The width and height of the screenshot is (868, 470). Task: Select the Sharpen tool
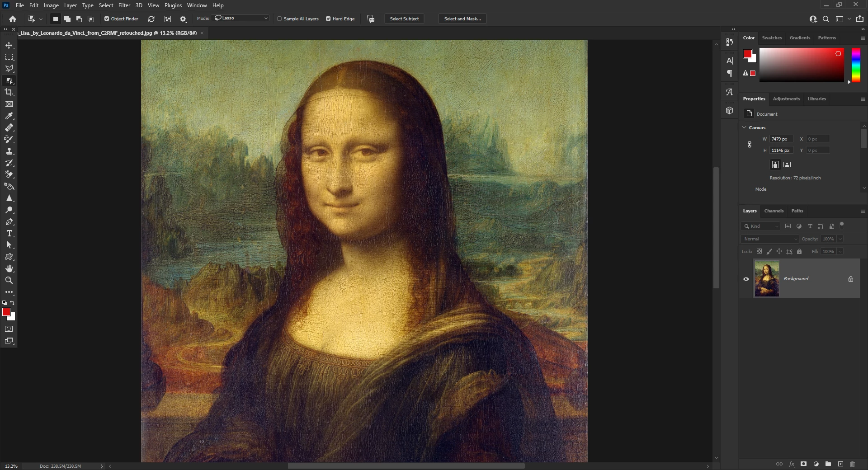(x=9, y=198)
